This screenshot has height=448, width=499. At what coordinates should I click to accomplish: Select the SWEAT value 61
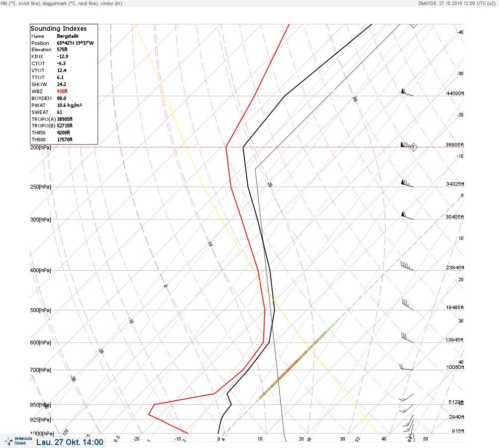[60, 112]
